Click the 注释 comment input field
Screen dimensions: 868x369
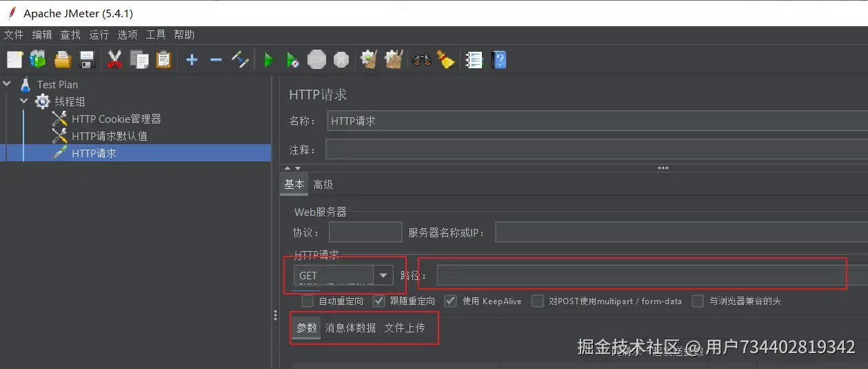[x=597, y=150]
